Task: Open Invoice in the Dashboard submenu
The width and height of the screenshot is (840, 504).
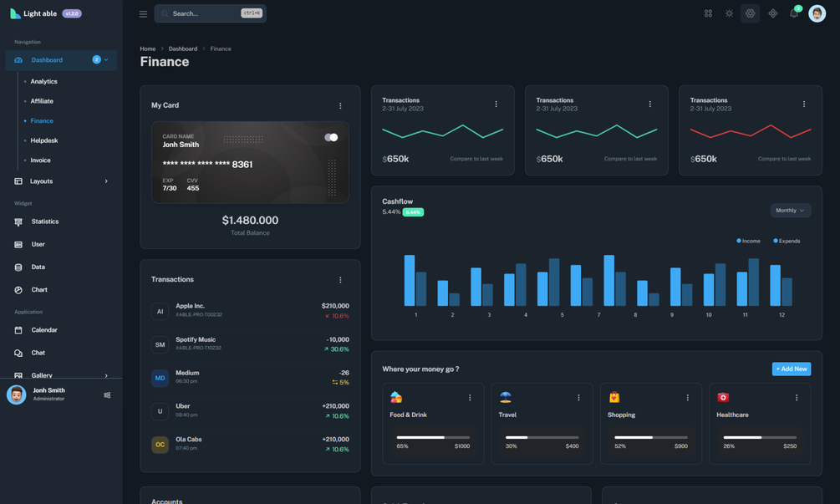Action: (40, 160)
